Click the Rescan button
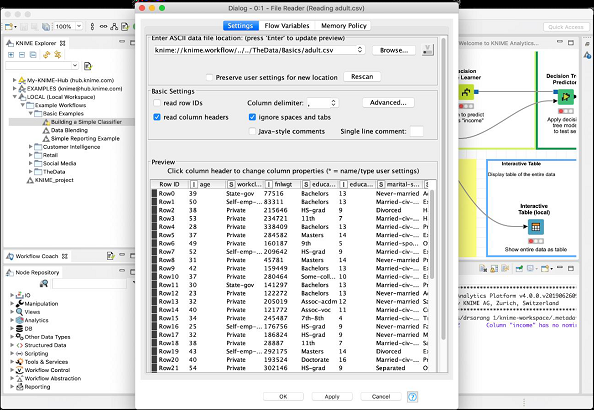This screenshot has width=594, height=410. [x=362, y=77]
